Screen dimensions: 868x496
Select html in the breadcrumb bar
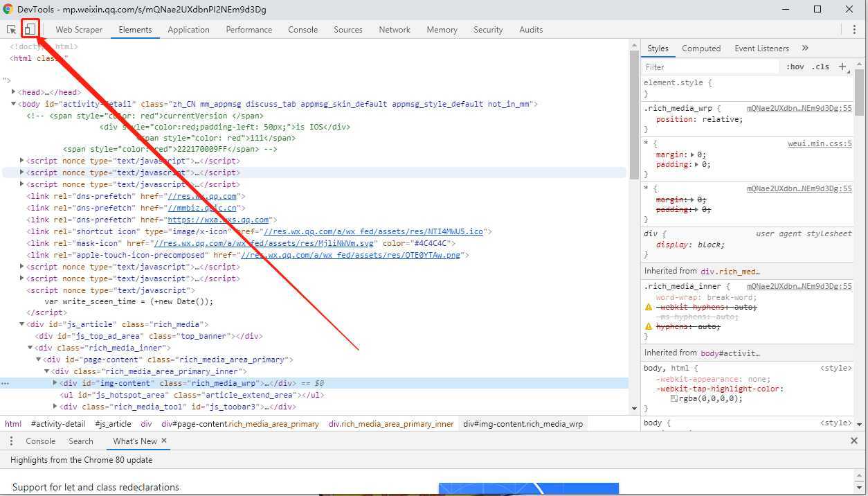click(13, 424)
